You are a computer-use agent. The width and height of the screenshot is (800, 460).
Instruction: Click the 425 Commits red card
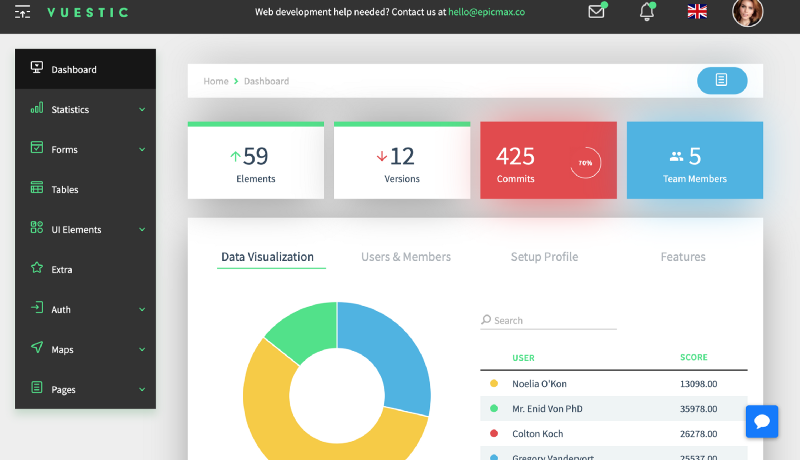tap(548, 160)
